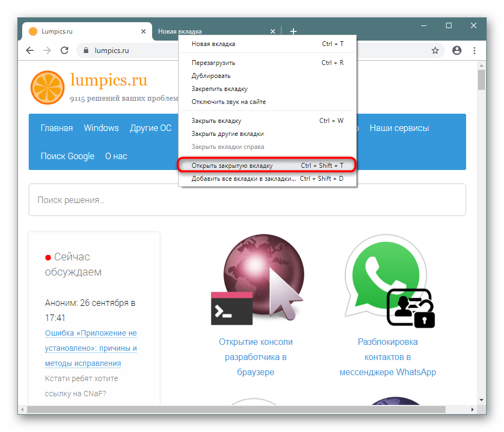Choose Закрыть другие вкладки
Screen dimensions: 504x432
click(x=267, y=134)
